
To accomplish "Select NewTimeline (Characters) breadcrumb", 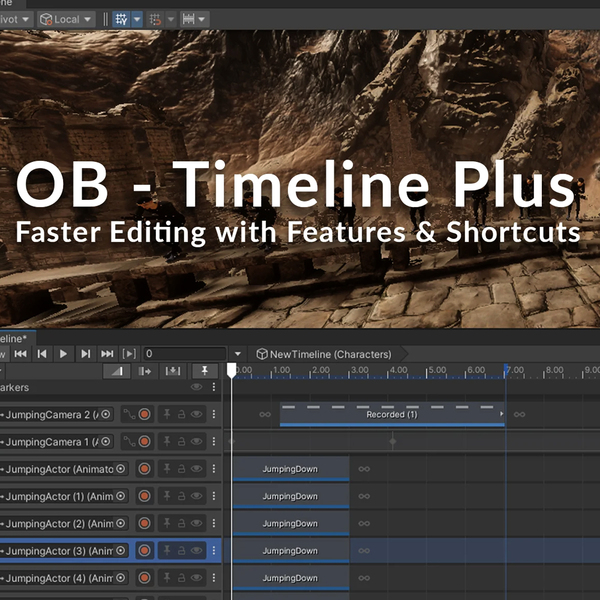I will (324, 354).
